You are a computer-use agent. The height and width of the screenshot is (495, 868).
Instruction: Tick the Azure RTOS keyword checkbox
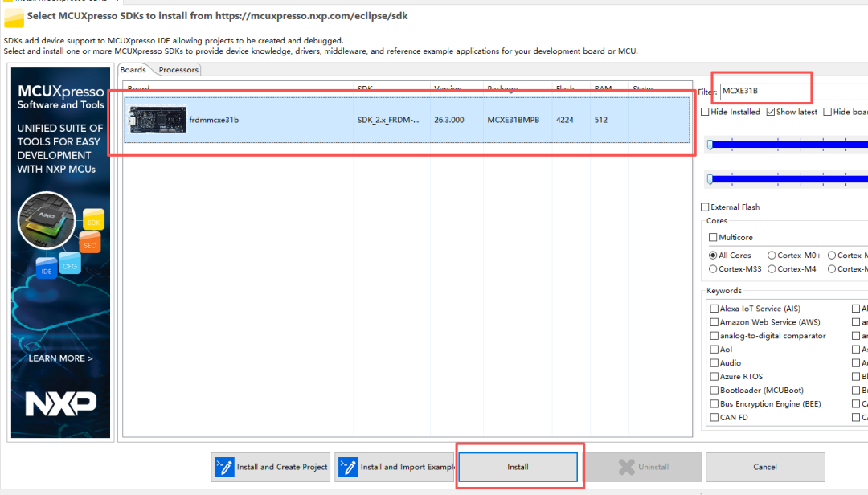714,377
